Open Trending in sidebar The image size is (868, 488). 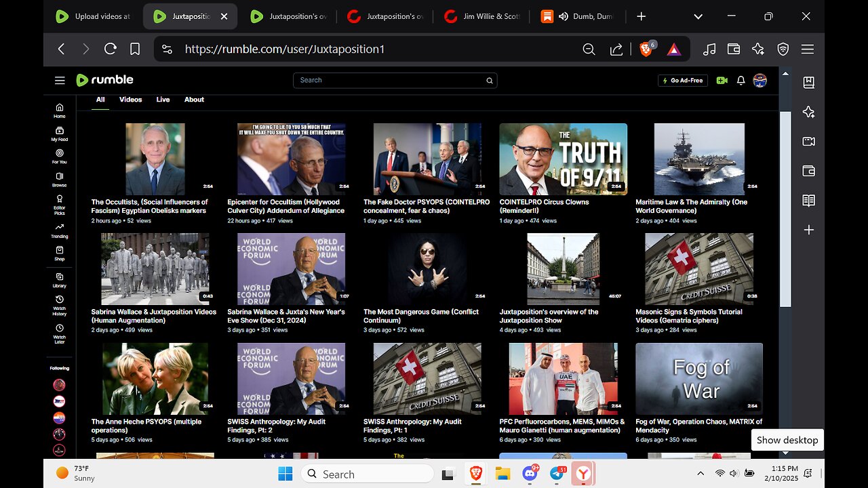point(60,230)
